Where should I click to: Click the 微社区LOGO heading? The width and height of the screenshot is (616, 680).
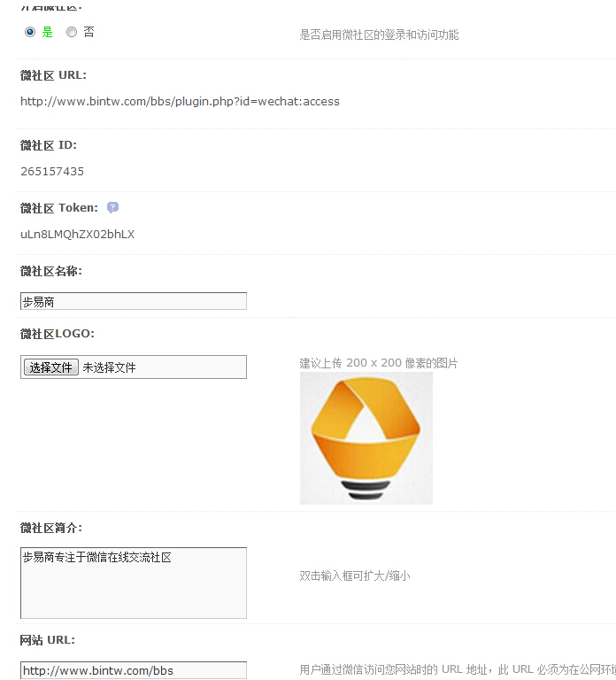pyautogui.click(x=58, y=334)
